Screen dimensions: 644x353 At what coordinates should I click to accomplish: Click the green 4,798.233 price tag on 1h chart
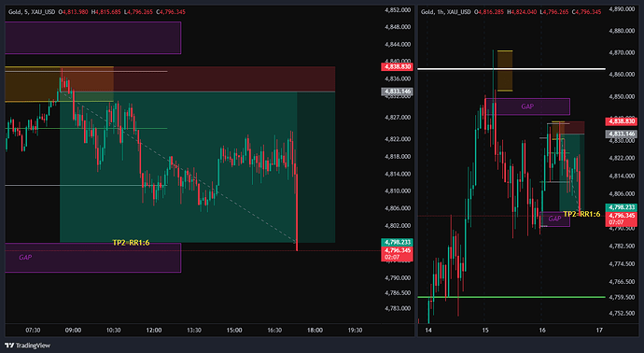(x=621, y=207)
